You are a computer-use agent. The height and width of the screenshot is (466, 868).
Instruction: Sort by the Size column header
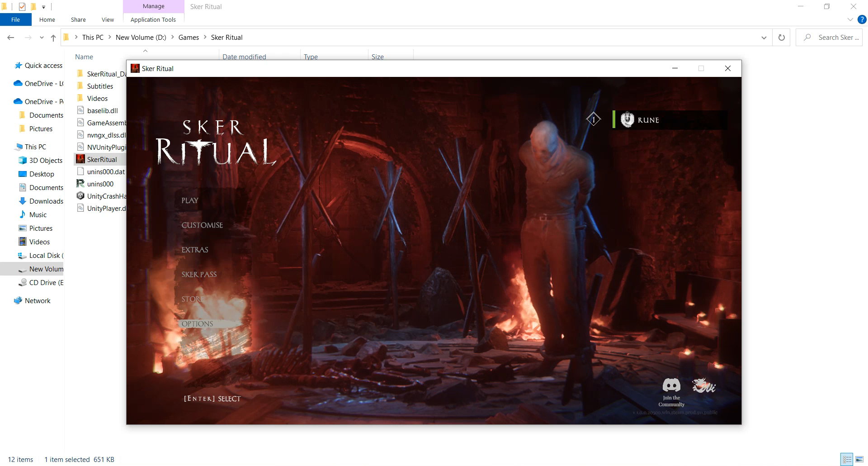tap(377, 57)
